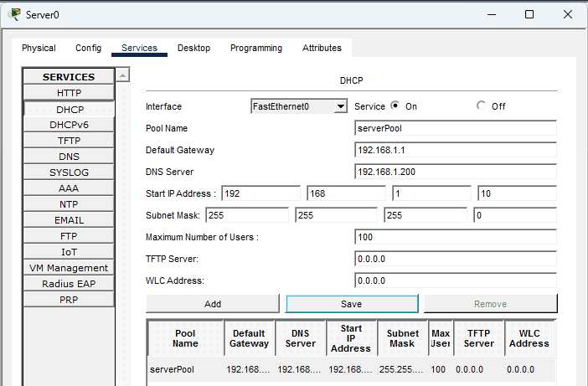The width and height of the screenshot is (588, 386).
Task: Turn the DHCP service Off
Action: pos(481,106)
